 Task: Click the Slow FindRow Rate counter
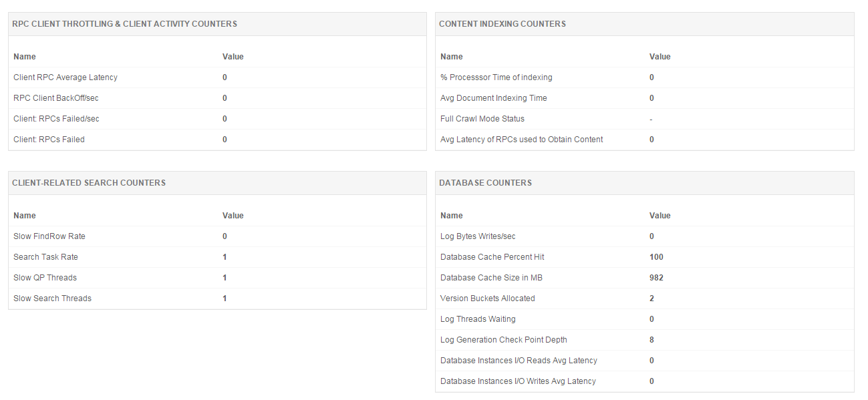click(49, 236)
